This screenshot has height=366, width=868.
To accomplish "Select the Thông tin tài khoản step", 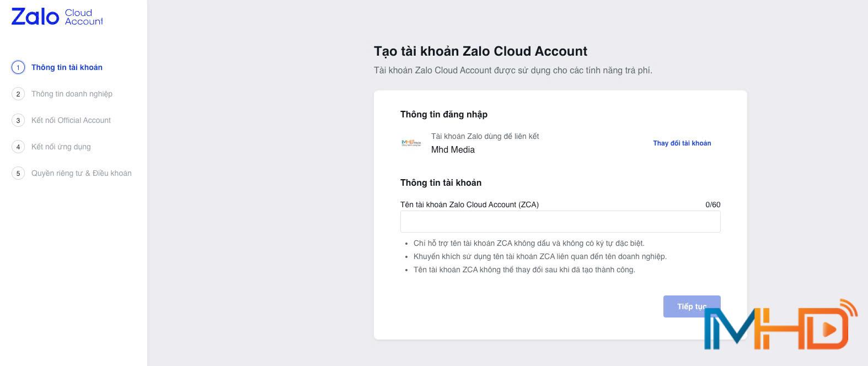I will tap(67, 67).
